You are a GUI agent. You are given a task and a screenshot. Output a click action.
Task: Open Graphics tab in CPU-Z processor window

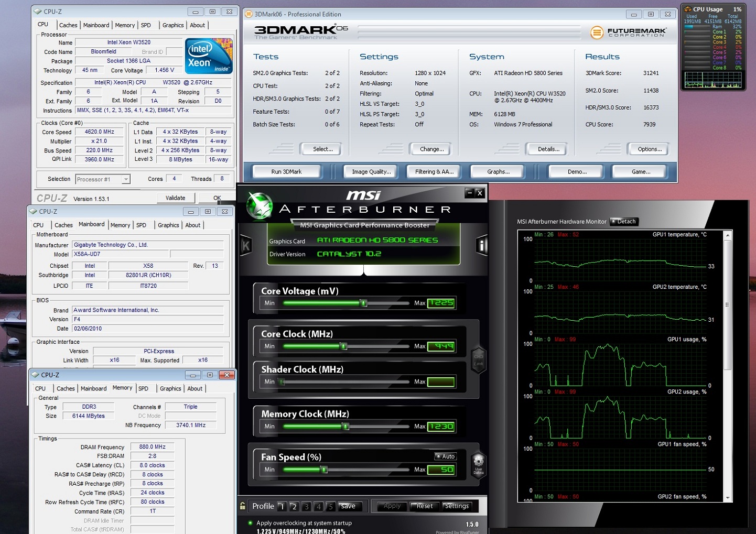(x=173, y=25)
